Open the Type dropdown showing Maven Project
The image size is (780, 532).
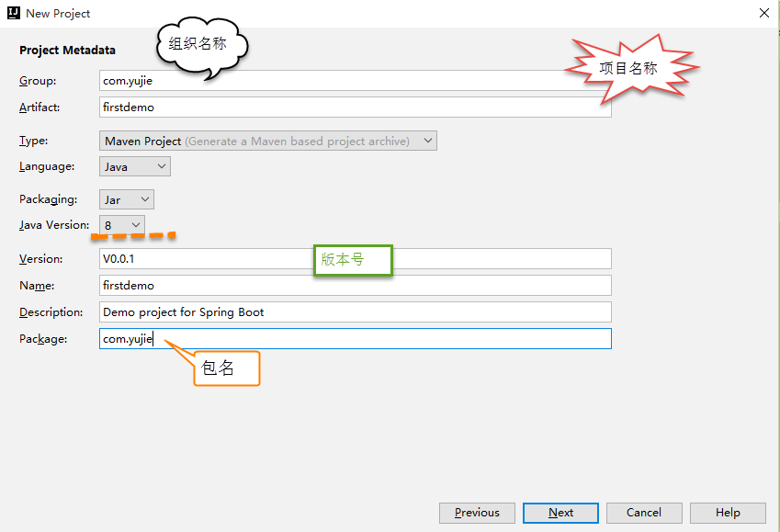[268, 141]
